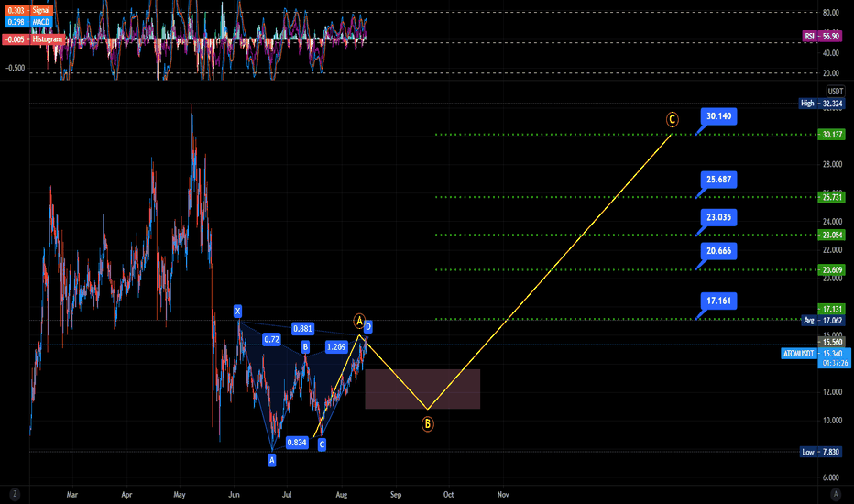This screenshot has height=504, width=854.
Task: Click the -0.500 MACD axis value
Action: [16, 68]
